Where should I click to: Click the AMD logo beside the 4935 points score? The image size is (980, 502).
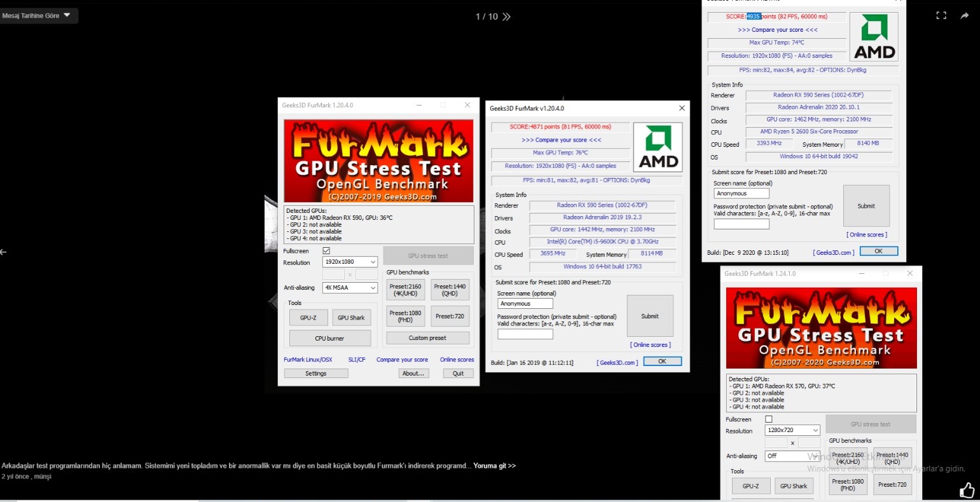tap(874, 37)
